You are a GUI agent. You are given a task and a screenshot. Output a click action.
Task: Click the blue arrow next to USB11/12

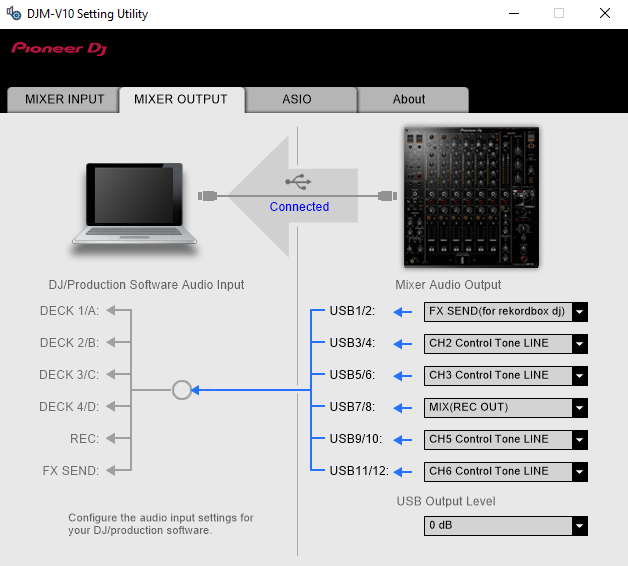click(403, 472)
